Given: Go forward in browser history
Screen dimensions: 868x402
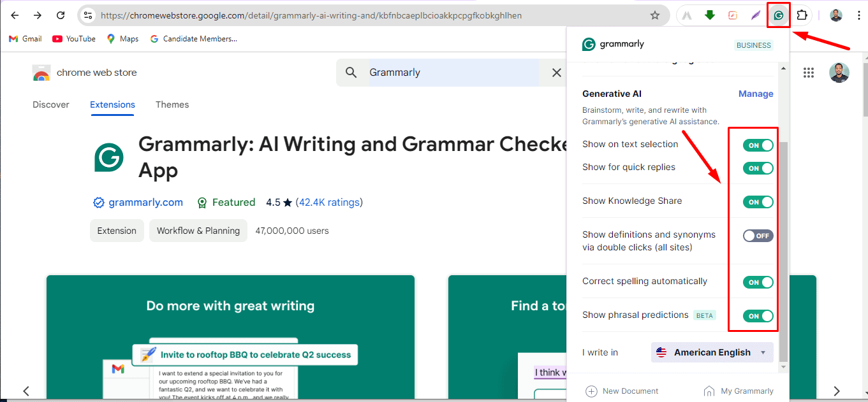Looking at the screenshot, I should pyautogui.click(x=38, y=15).
